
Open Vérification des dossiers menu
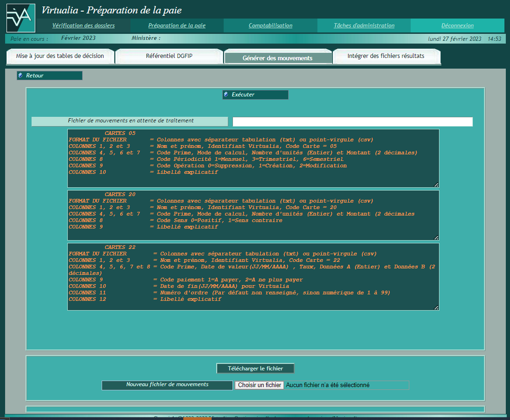(x=84, y=25)
